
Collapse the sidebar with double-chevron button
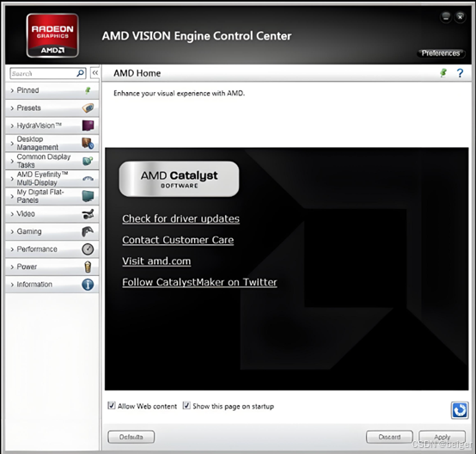point(95,73)
